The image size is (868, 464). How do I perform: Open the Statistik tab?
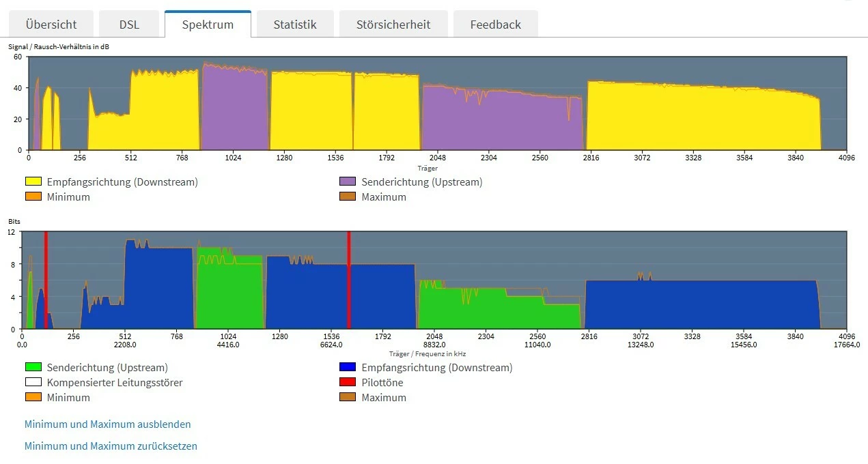point(295,24)
